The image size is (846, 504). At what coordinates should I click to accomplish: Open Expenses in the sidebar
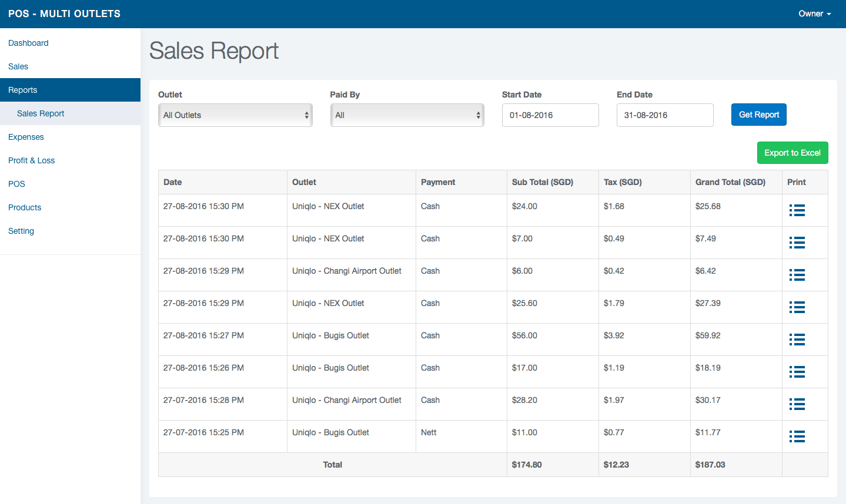26,137
